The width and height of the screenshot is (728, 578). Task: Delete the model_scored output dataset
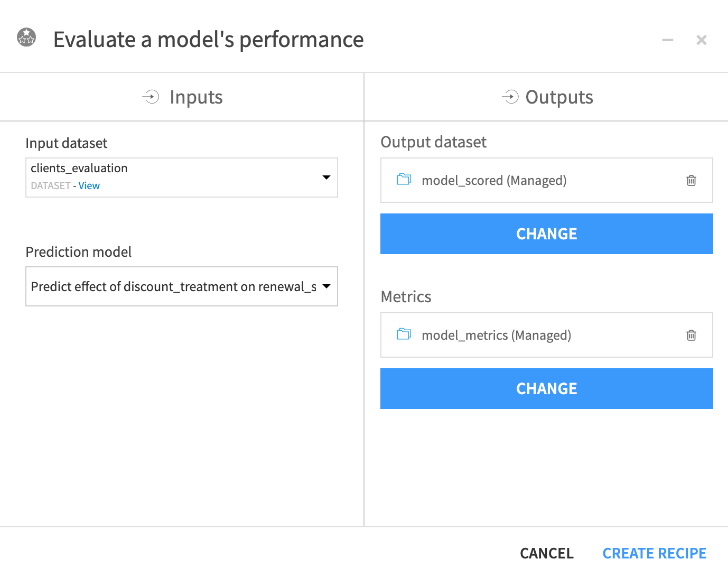tap(691, 181)
